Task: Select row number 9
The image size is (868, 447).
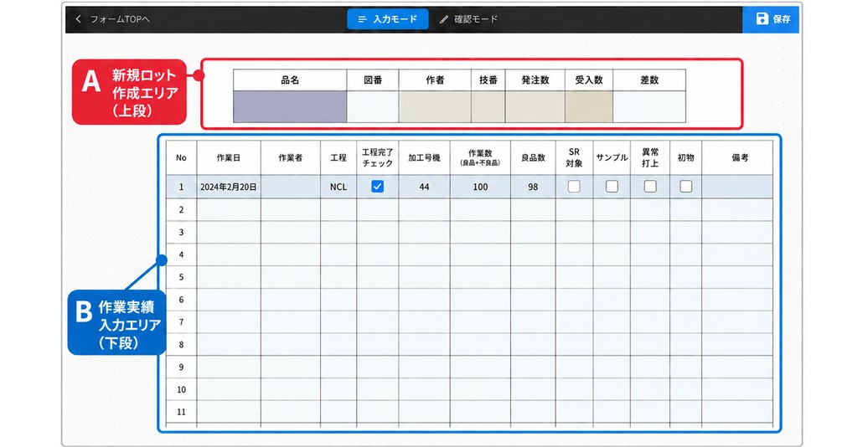Action: [x=181, y=367]
